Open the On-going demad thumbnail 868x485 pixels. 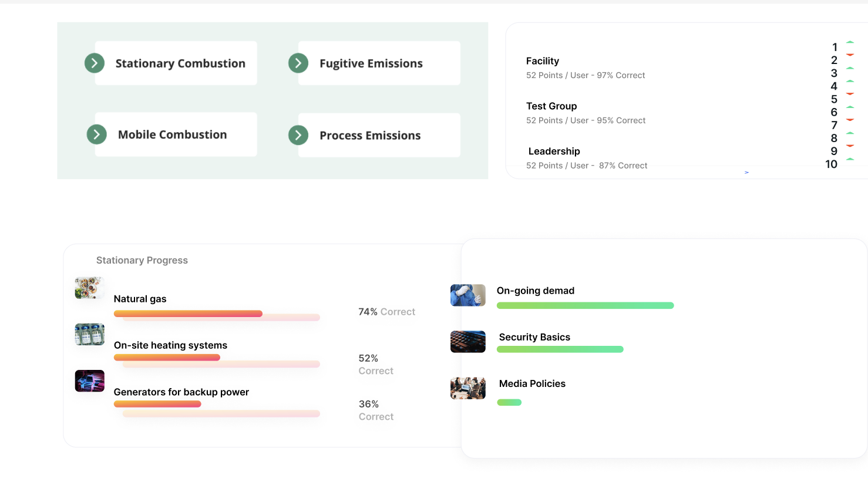click(467, 295)
